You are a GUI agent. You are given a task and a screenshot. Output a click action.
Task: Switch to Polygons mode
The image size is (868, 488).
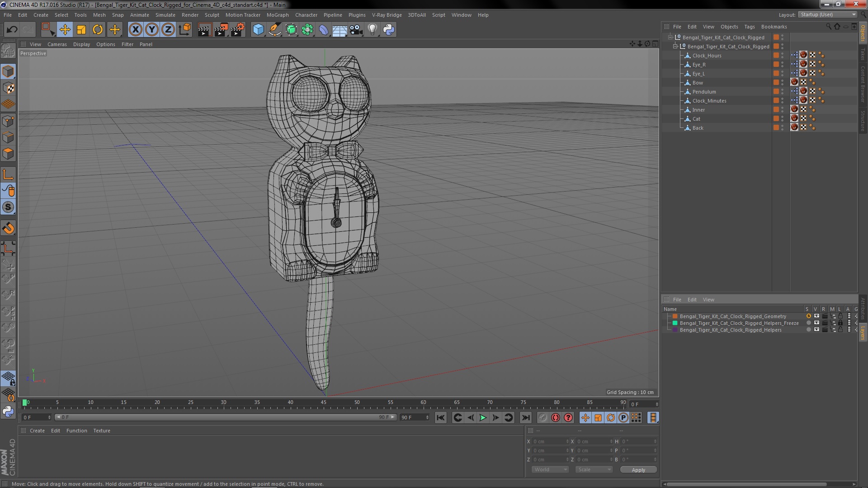pyautogui.click(x=8, y=154)
